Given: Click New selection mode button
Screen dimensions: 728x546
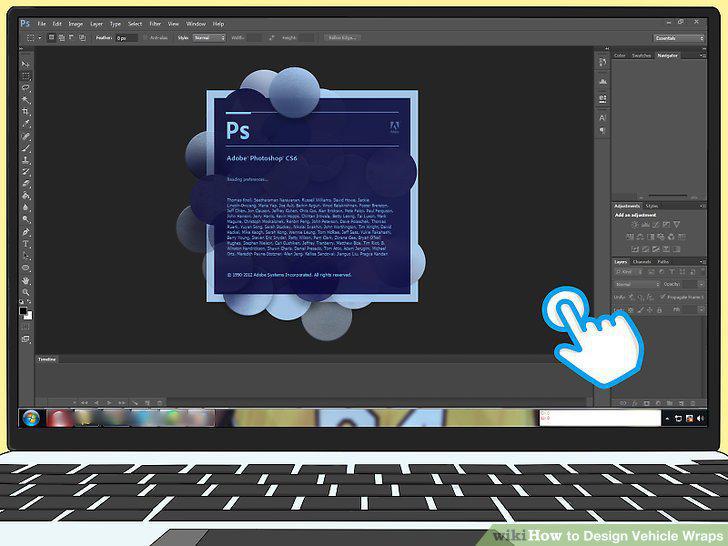Looking at the screenshot, I should click(x=52, y=38).
